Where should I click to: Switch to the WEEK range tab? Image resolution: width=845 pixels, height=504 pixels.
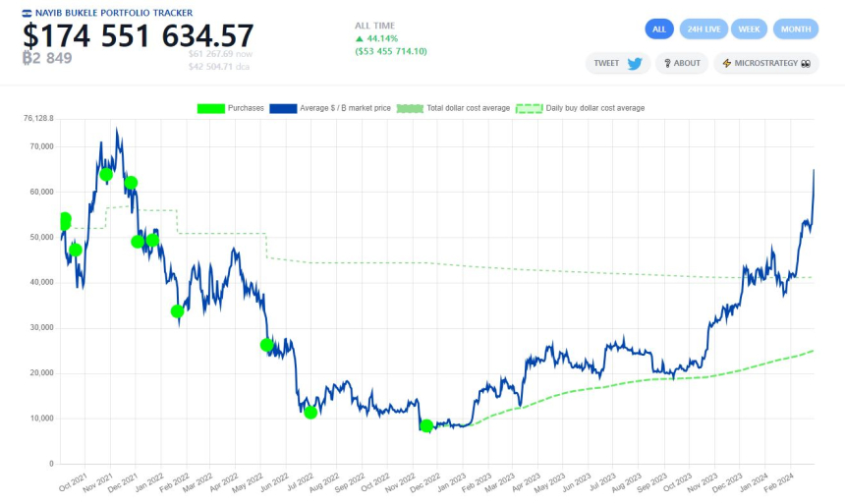click(x=752, y=29)
